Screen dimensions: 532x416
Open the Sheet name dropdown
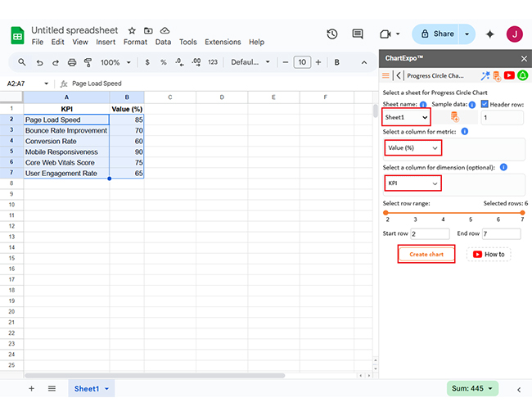coord(407,118)
